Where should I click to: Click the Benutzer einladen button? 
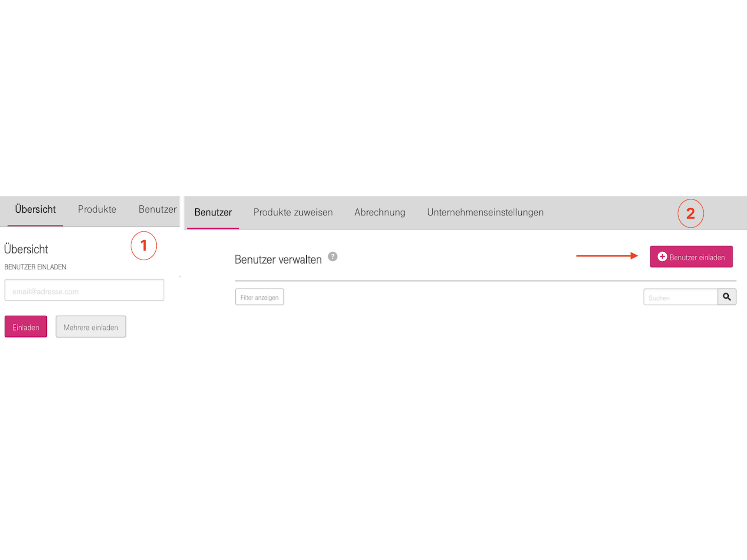click(x=691, y=257)
